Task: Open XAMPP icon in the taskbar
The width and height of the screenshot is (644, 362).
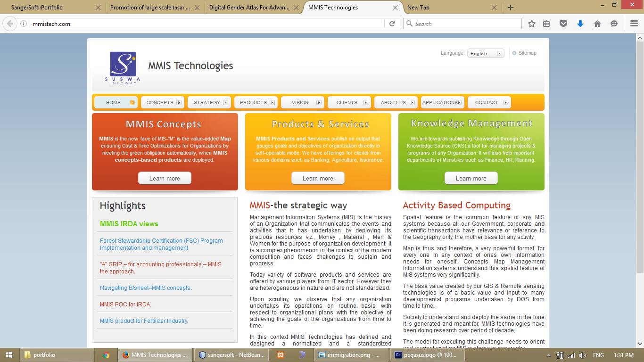Action: coord(281,355)
